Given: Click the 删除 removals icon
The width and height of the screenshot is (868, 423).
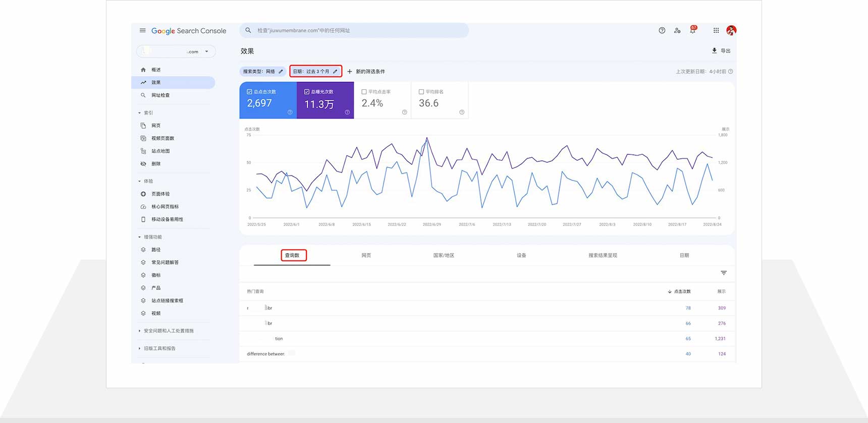Looking at the screenshot, I should point(143,164).
